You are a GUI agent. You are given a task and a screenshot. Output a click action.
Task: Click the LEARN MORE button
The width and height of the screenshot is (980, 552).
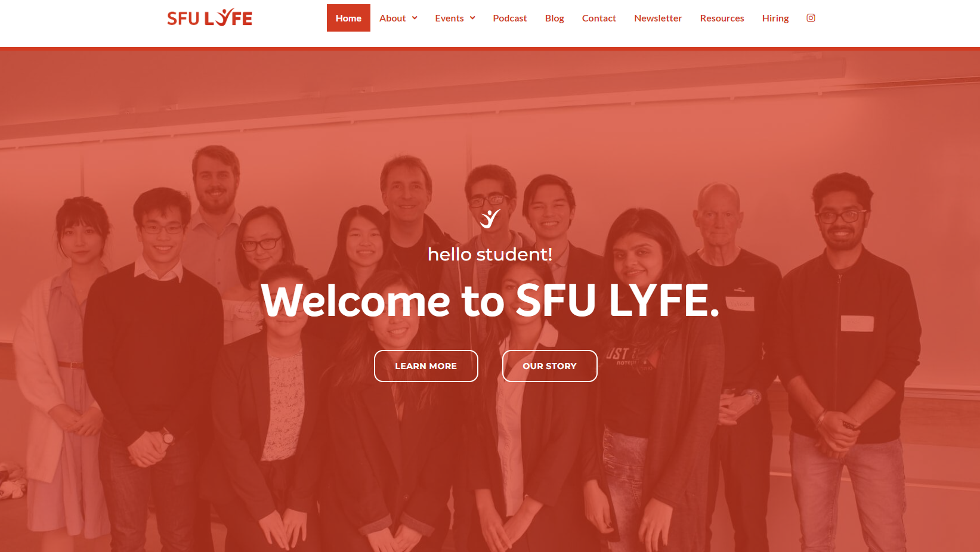[x=426, y=366]
